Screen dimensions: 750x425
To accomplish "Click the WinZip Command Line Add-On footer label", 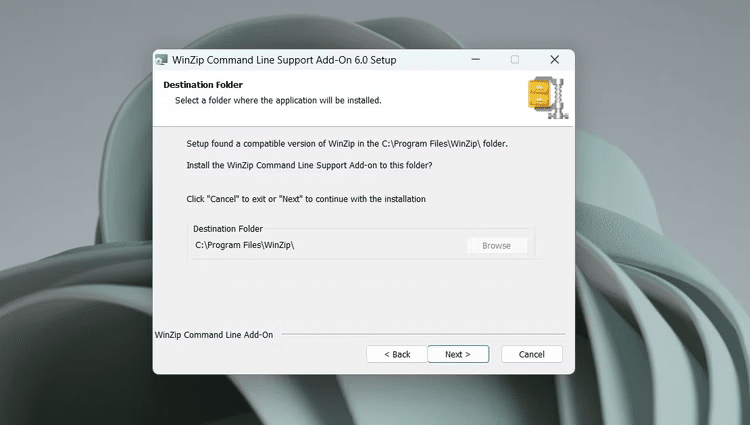I will click(214, 334).
